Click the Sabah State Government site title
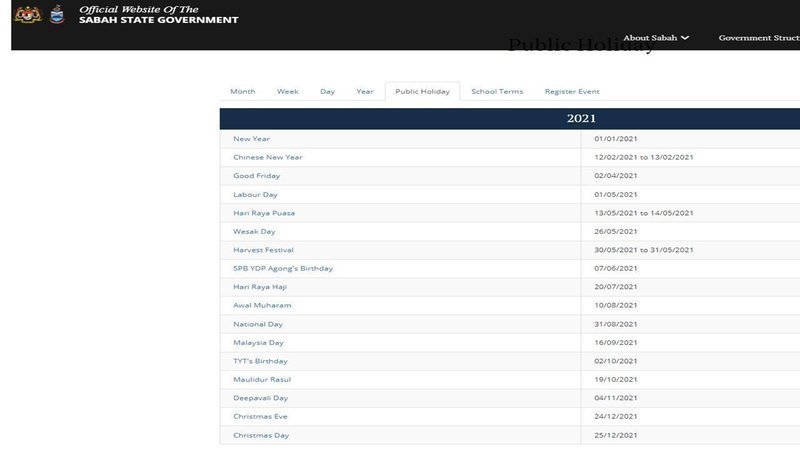This screenshot has width=800, height=450. 158,20
